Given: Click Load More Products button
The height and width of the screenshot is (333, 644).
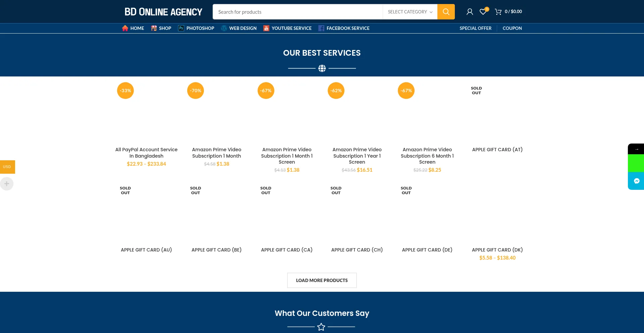Looking at the screenshot, I should point(322,280).
